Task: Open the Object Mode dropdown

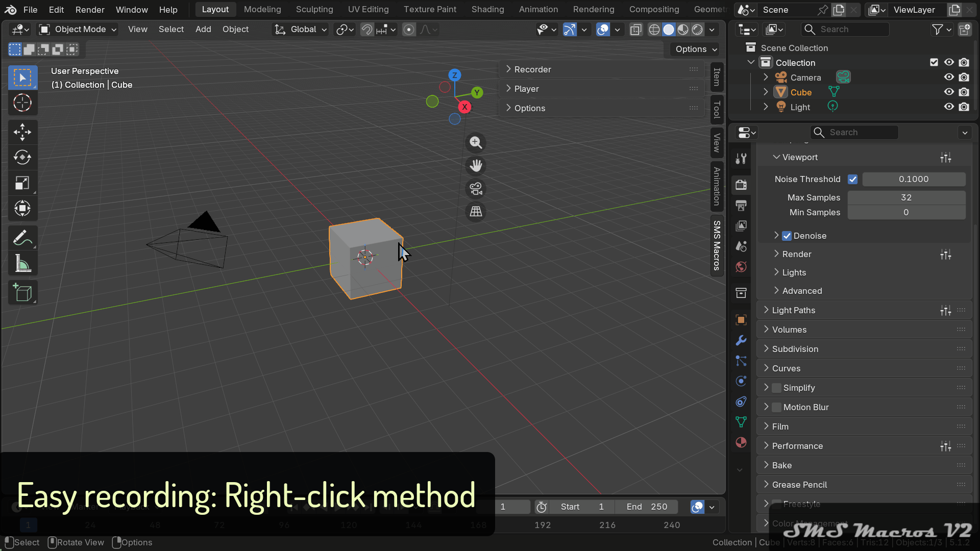Action: pos(78,30)
